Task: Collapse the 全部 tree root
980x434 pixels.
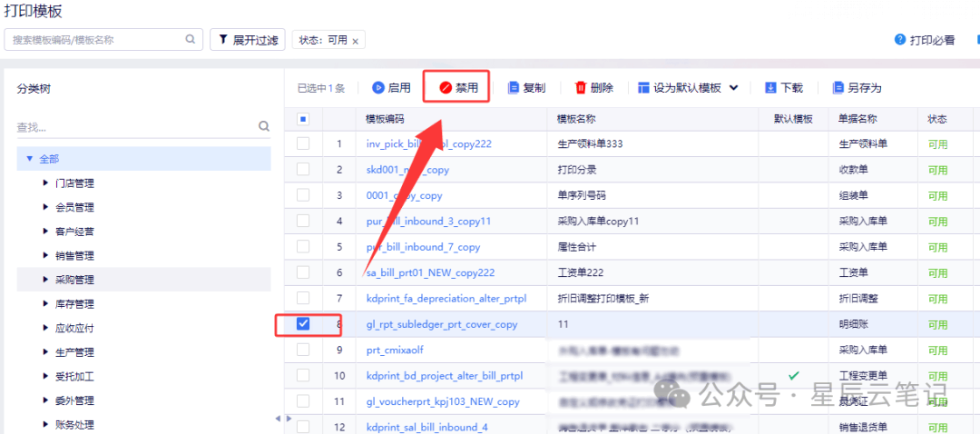Action: (30, 159)
